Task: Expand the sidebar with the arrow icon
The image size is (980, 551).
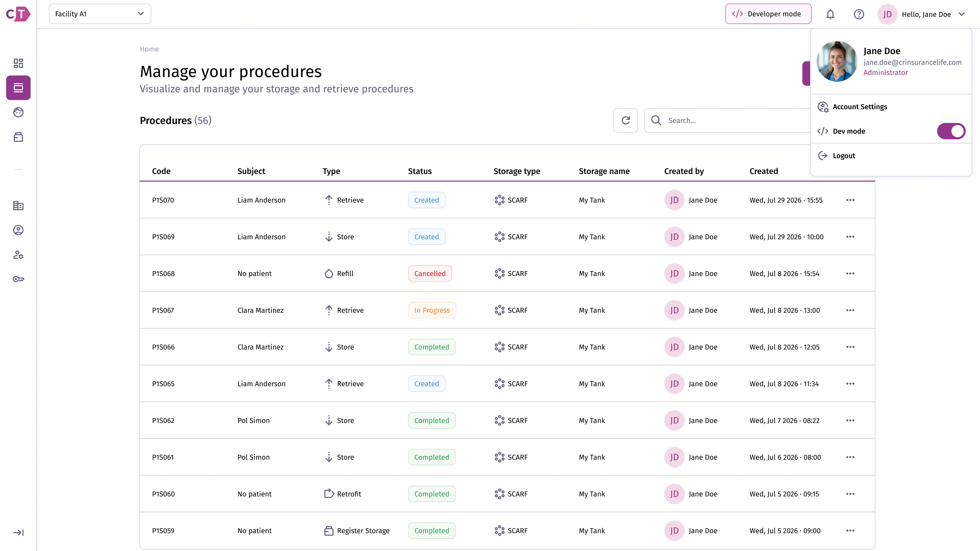Action: click(18, 532)
